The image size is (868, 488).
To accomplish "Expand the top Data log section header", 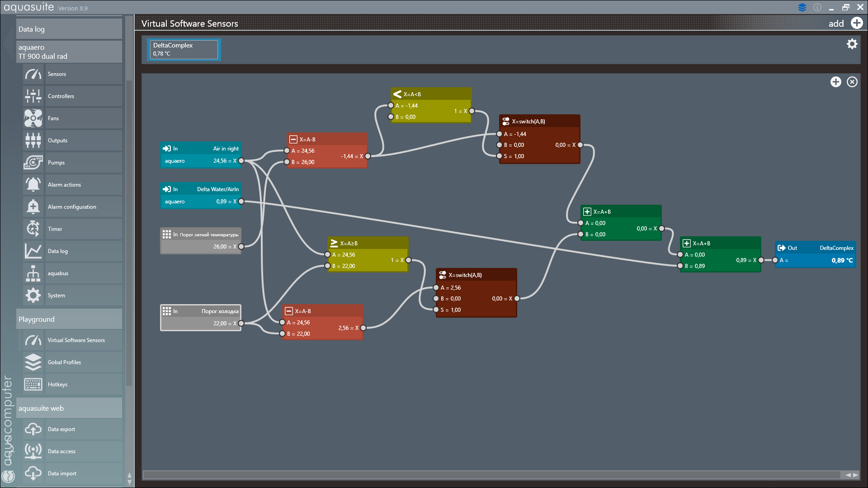I will tap(69, 29).
